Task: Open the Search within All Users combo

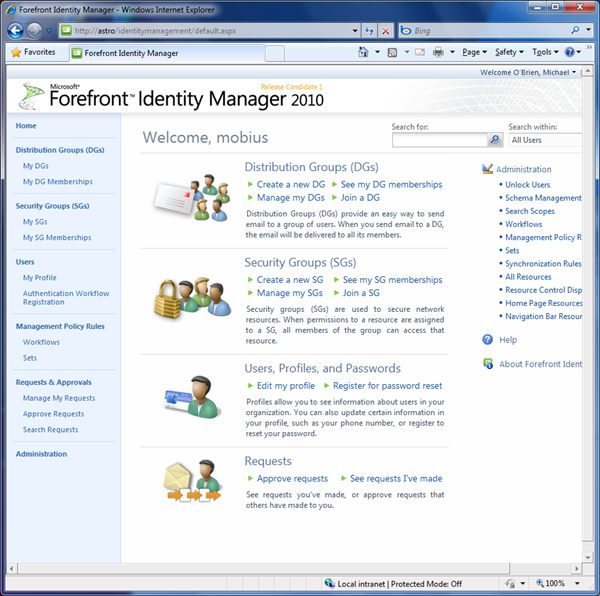Action: click(x=545, y=140)
